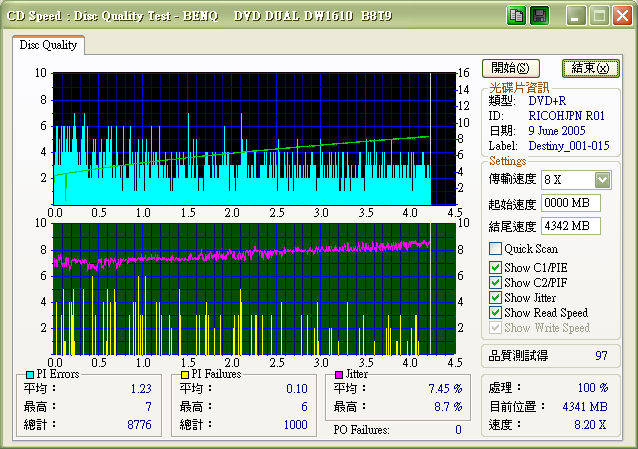
Task: Uncheck Show C2/PIF option
Action: point(495,283)
